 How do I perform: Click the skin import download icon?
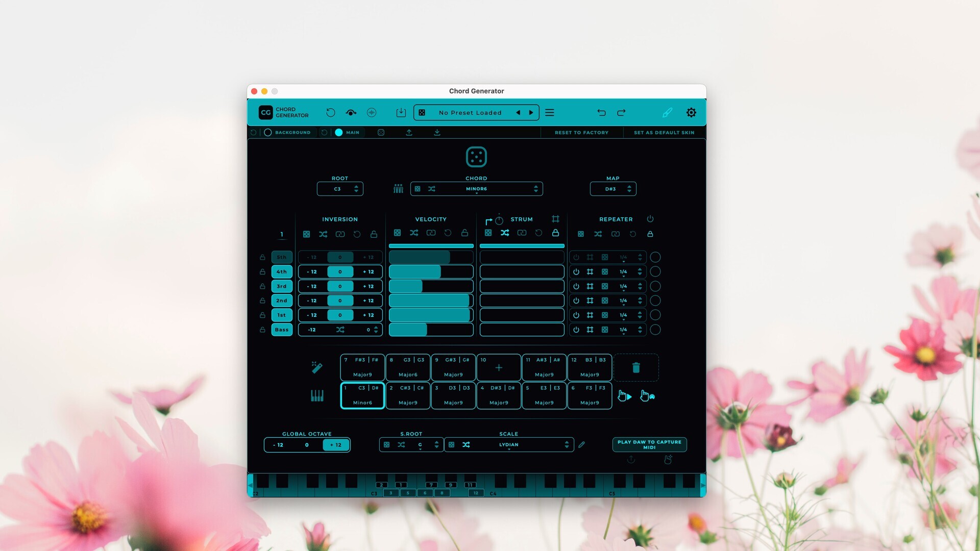[437, 132]
